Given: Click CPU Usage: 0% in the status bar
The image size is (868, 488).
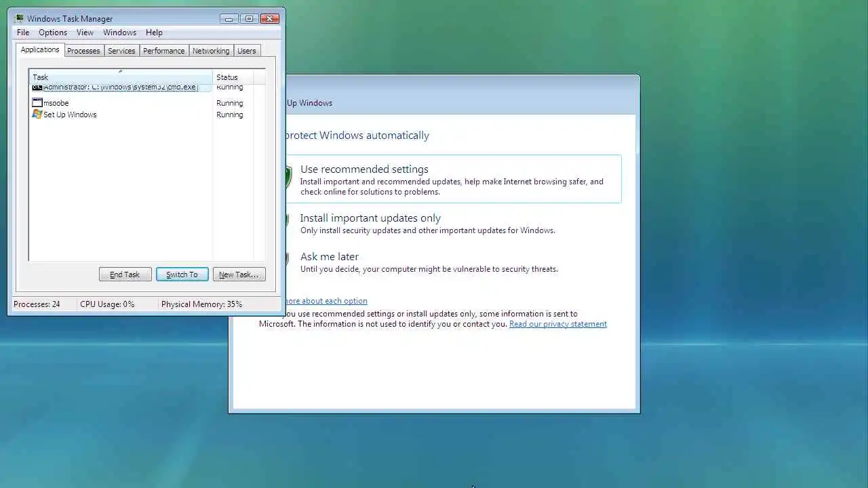Looking at the screenshot, I should (107, 304).
